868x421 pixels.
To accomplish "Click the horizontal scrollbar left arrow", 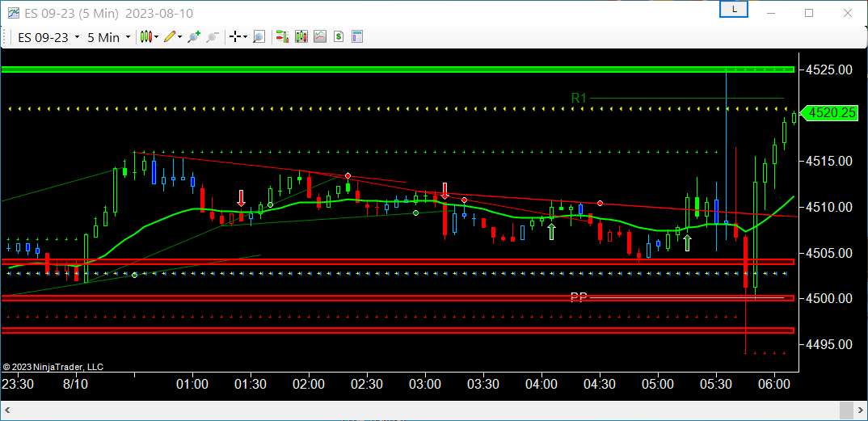I will tap(8, 410).
